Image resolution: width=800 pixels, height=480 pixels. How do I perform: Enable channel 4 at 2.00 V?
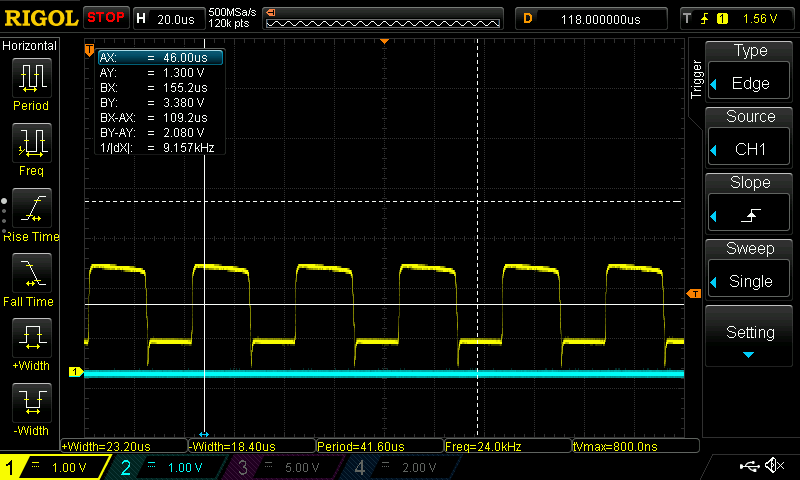coord(395,467)
